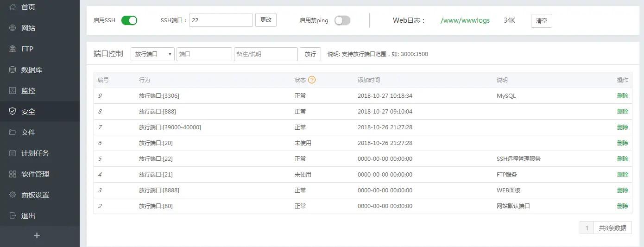Viewport: 644px width, 247px height.
Task: Click the port remark input field
Action: pos(265,54)
